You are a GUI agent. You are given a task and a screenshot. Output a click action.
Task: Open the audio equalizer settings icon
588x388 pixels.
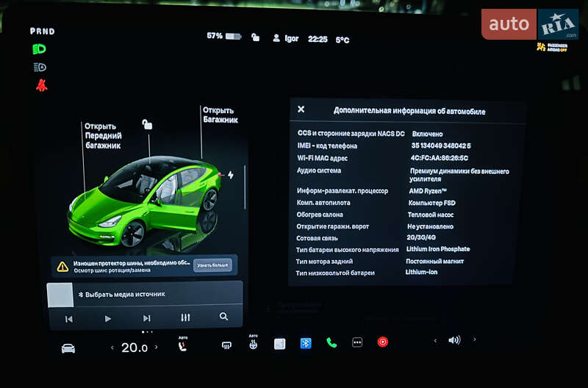click(x=185, y=317)
